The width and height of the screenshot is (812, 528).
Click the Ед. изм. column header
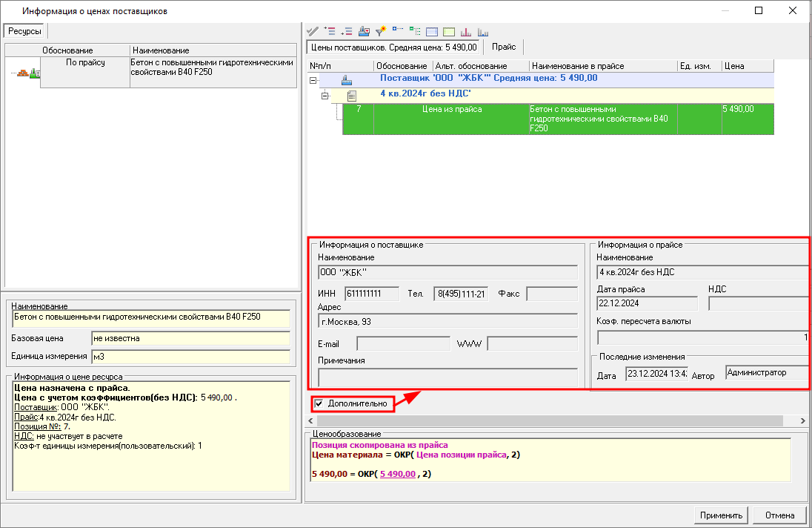tap(699, 66)
